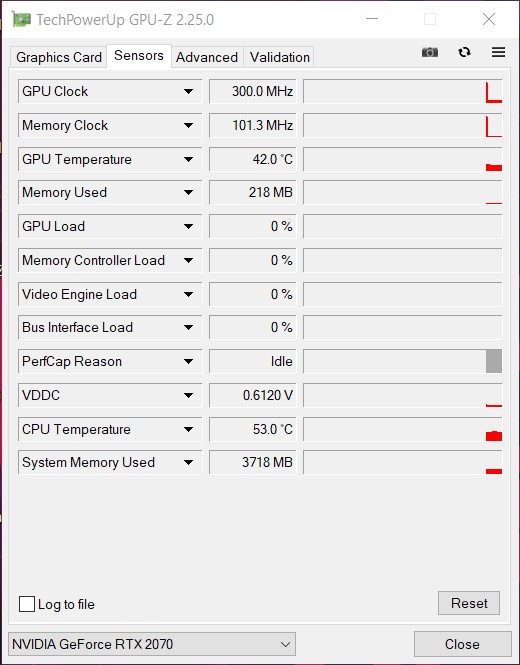Take a screenshot with the camera icon

pyautogui.click(x=430, y=52)
